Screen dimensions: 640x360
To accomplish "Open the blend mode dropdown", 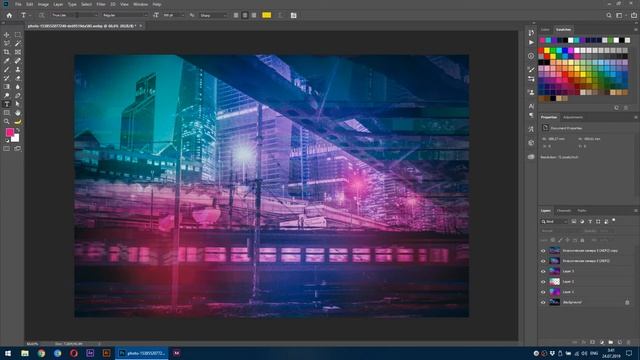I will (561, 231).
